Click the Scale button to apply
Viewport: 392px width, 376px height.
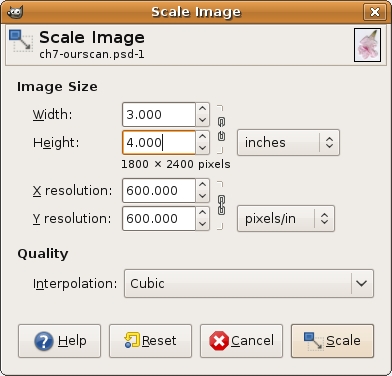[x=332, y=341]
